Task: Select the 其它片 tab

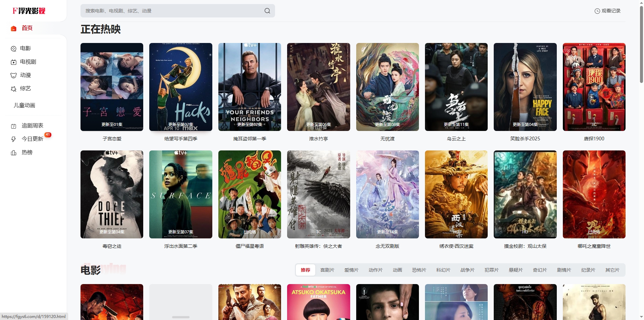Action: pos(612,270)
